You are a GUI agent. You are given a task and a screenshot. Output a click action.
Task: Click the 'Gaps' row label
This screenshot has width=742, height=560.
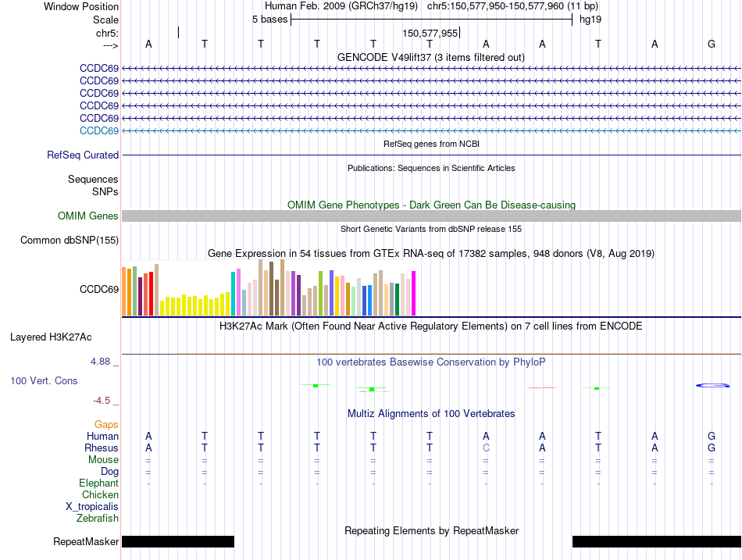[x=106, y=425]
